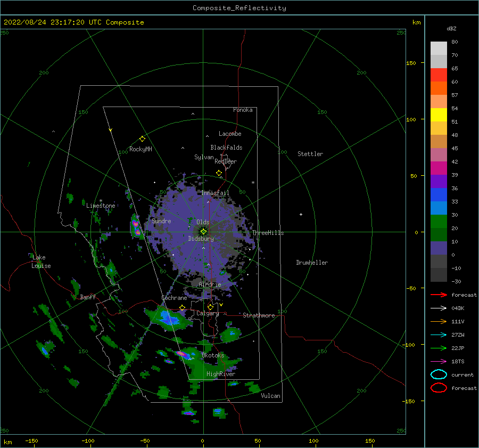
Task: Select the purple 36-39 dBZ swatch
Action: (x=439, y=182)
